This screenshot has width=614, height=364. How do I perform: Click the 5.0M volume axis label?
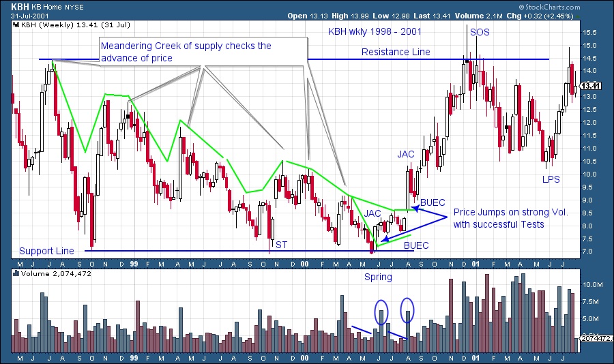(x=591, y=319)
